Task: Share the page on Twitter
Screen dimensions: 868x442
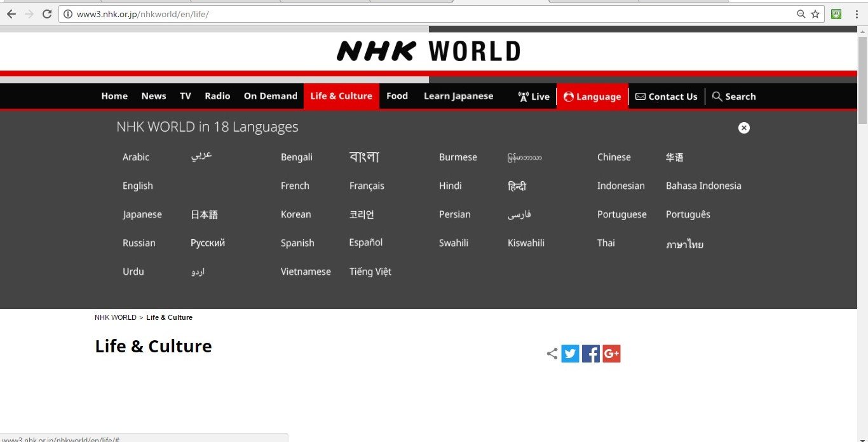Action: pyautogui.click(x=571, y=354)
